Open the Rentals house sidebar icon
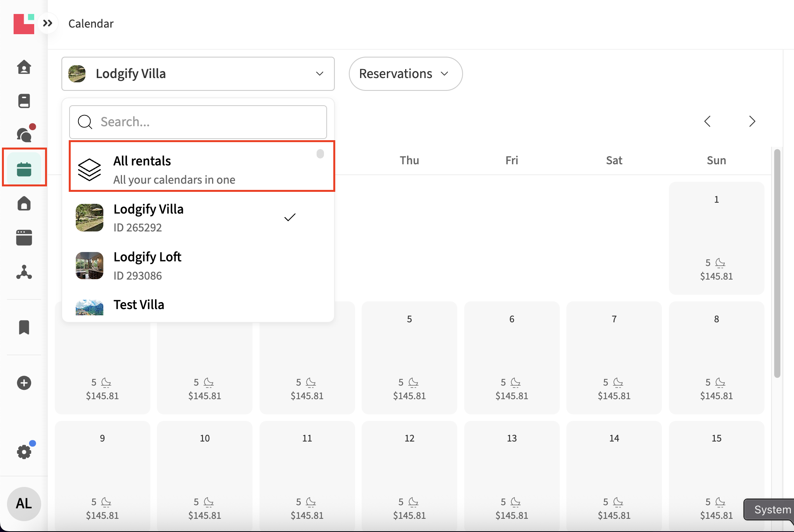 point(24,203)
